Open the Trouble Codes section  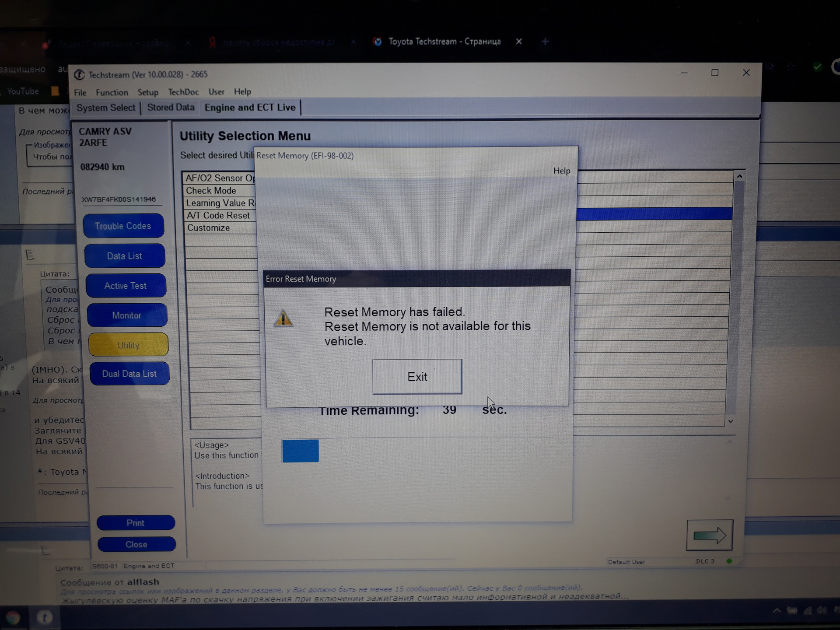coord(123,226)
